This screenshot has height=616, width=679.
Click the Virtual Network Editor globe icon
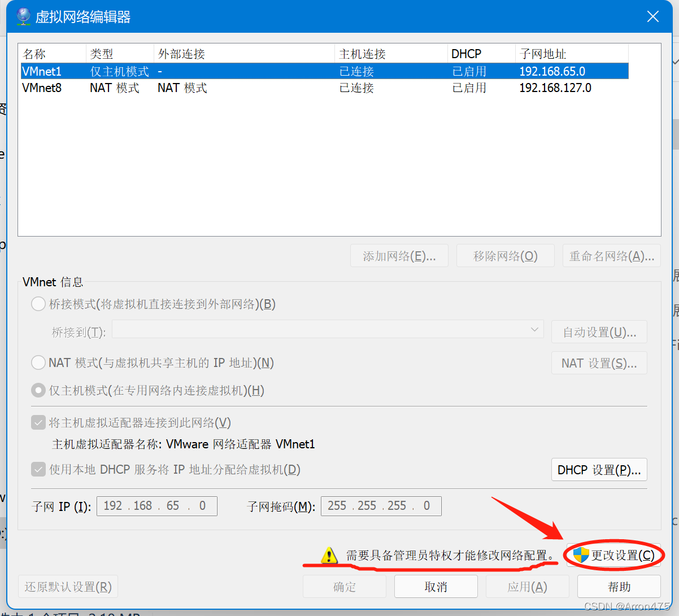click(23, 16)
